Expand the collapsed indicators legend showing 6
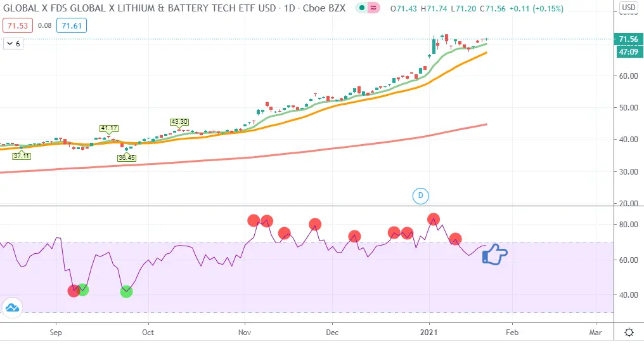 tap(13, 44)
